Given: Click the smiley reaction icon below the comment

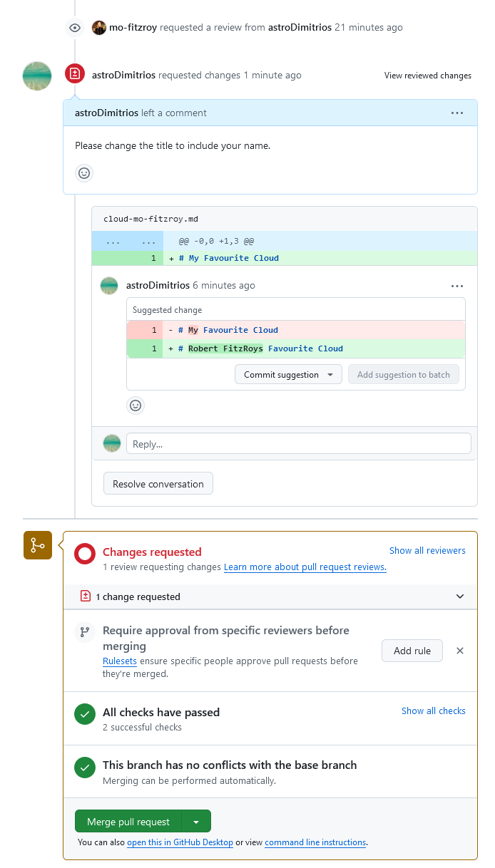Looking at the screenshot, I should click(84, 173).
